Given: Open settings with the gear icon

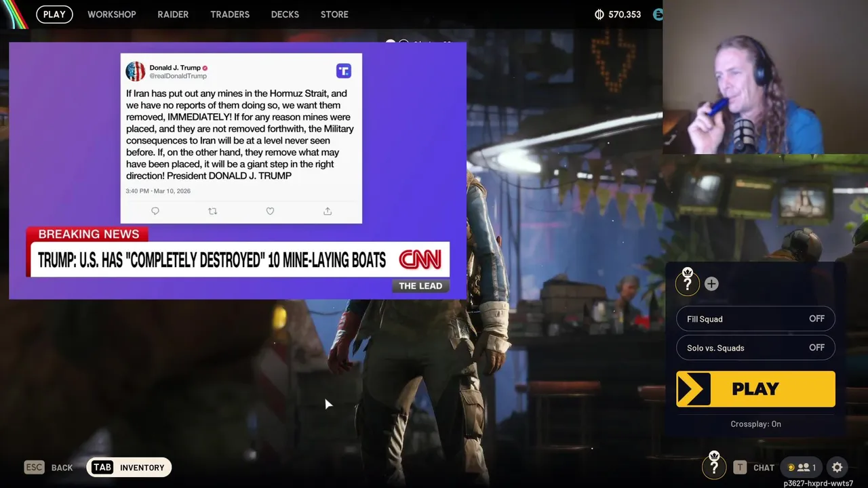Looking at the screenshot, I should tap(837, 467).
